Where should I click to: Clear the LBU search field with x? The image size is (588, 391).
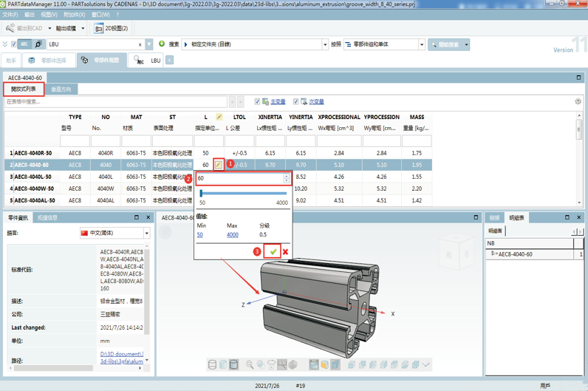tap(140, 44)
